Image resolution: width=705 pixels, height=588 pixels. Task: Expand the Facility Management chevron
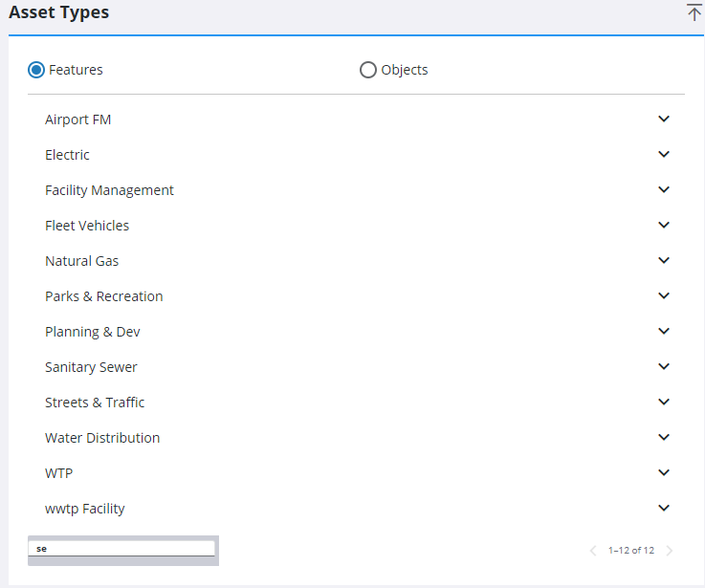click(x=664, y=190)
